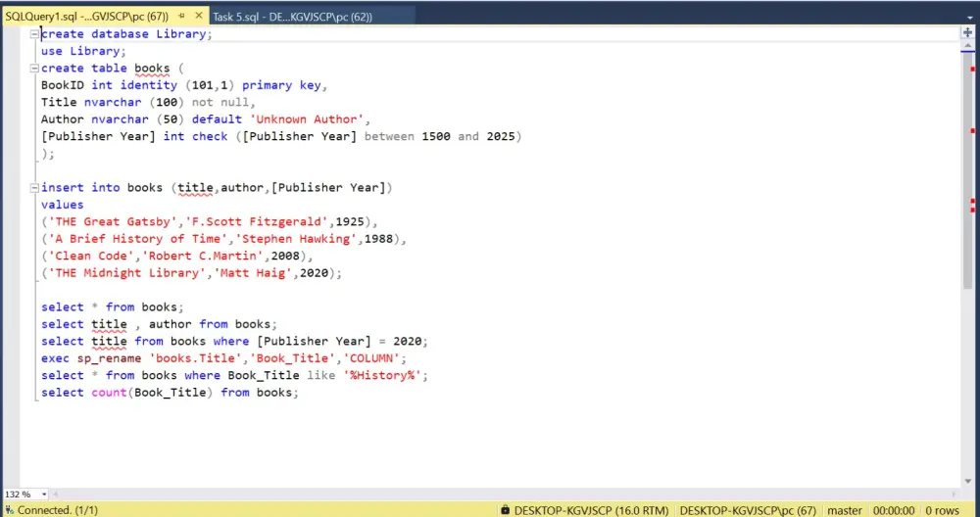
Task: Click 'Clean Code' string
Action: click(91, 256)
